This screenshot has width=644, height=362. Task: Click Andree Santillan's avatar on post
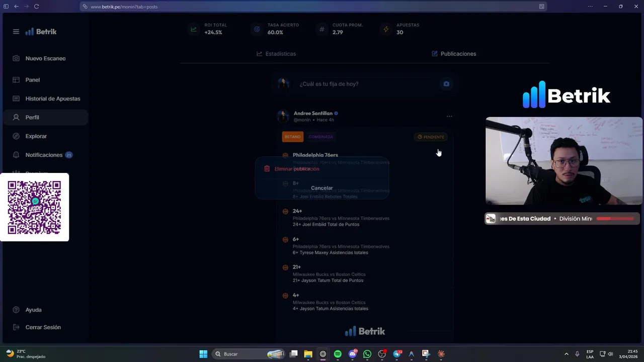(283, 116)
